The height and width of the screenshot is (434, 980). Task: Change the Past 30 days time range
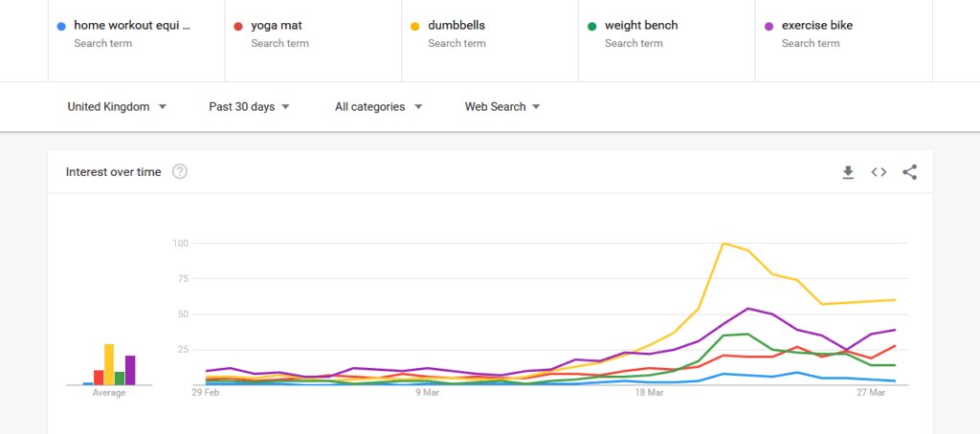(x=249, y=107)
